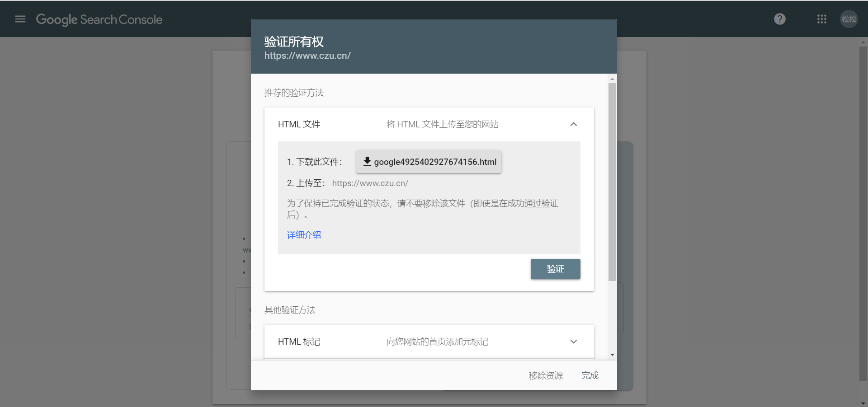Click the page scrollbar down arrow
This screenshot has height=407, width=868.
coord(863,403)
